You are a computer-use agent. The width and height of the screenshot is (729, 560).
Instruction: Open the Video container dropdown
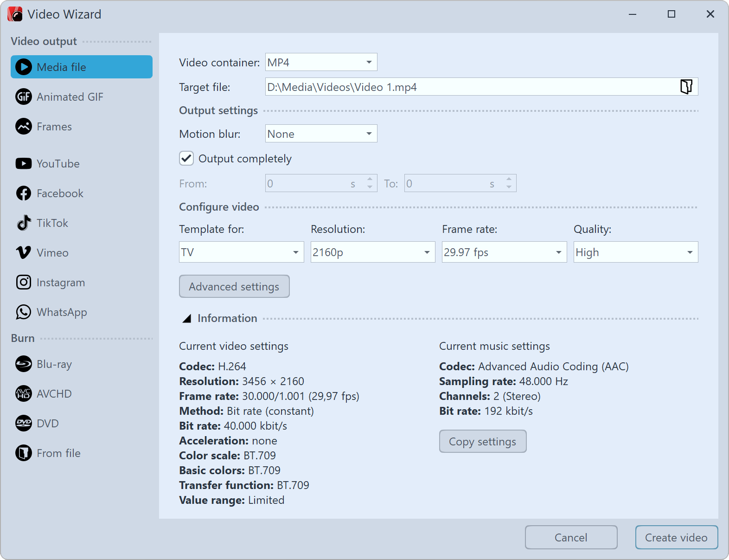tap(321, 62)
